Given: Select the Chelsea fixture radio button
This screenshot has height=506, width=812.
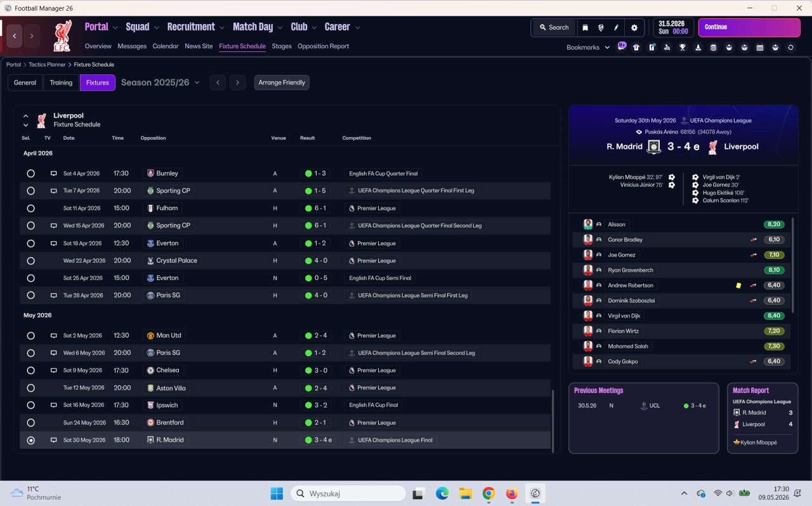Looking at the screenshot, I should [30, 370].
